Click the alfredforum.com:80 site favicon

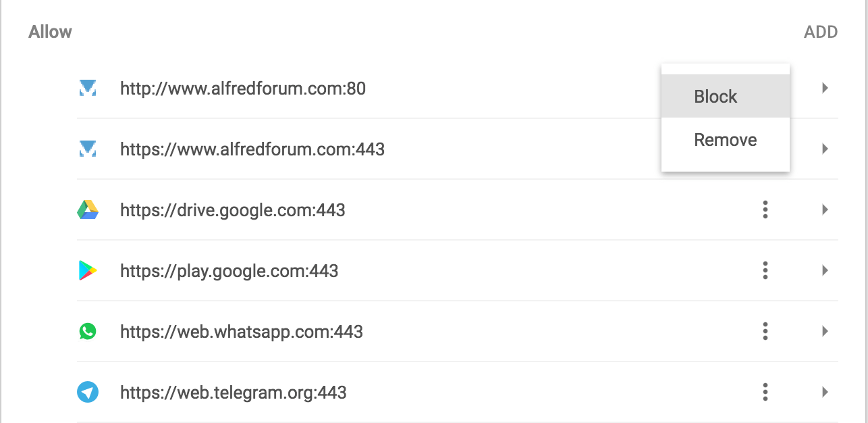click(x=88, y=89)
